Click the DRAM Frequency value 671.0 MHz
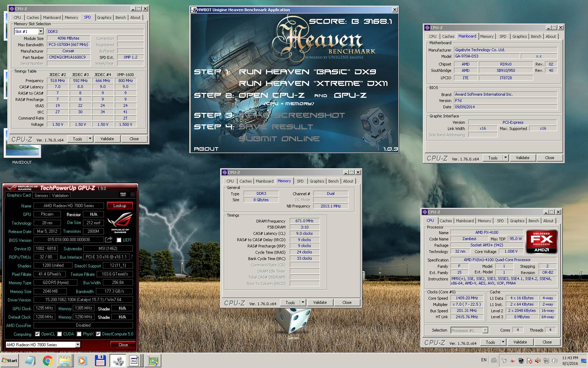 [304, 221]
